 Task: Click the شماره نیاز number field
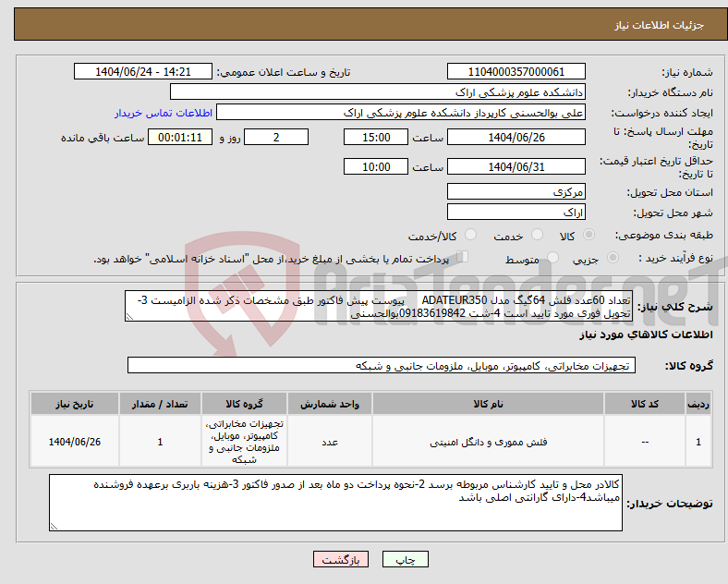coord(516,71)
